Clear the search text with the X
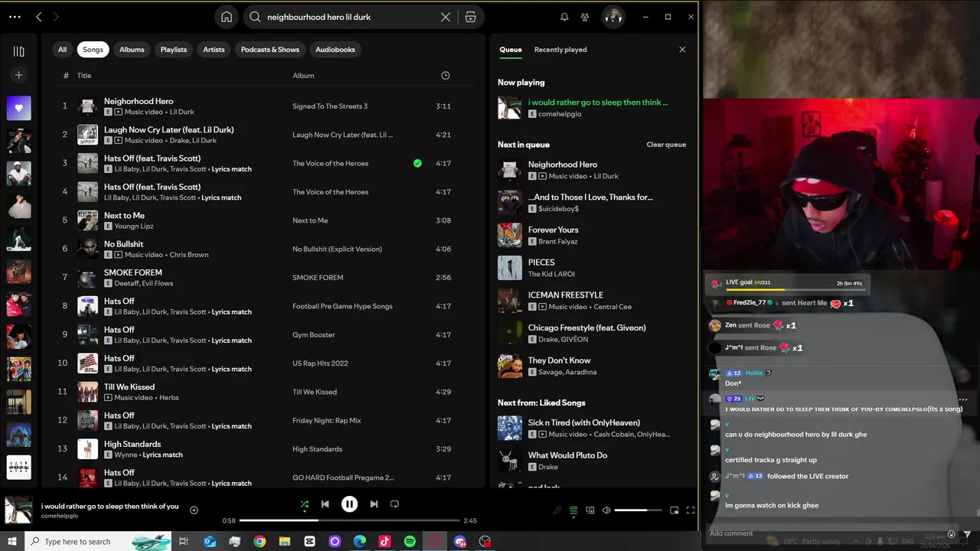 446,17
